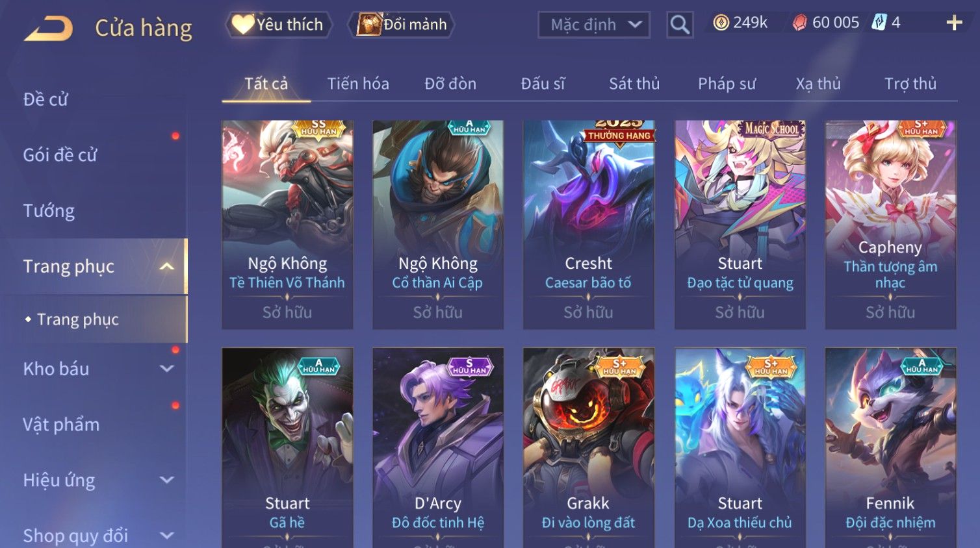Click the golden back arrow icon
Image resolution: width=980 pixels, height=548 pixels.
(48, 28)
